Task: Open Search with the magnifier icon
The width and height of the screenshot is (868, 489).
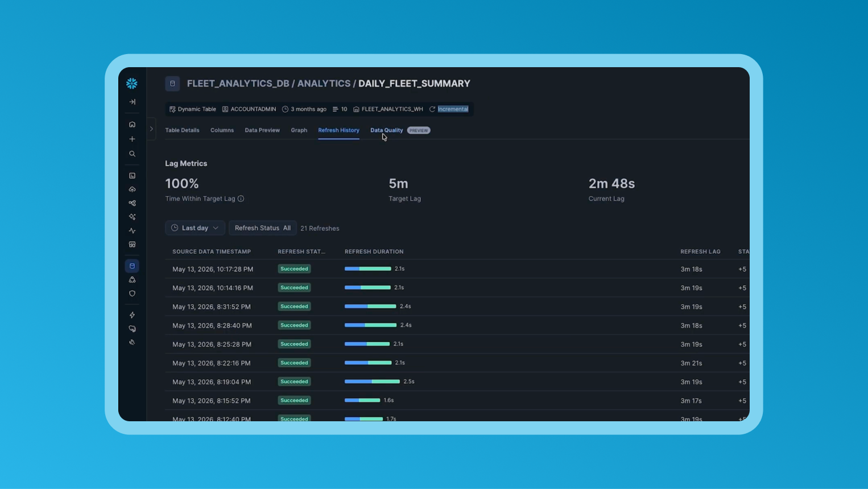Action: click(x=132, y=154)
